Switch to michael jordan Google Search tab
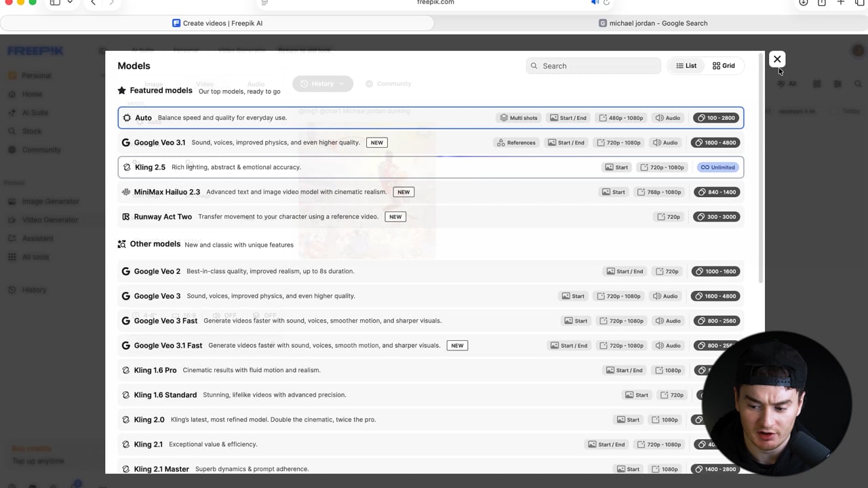The image size is (868, 488). (x=651, y=23)
